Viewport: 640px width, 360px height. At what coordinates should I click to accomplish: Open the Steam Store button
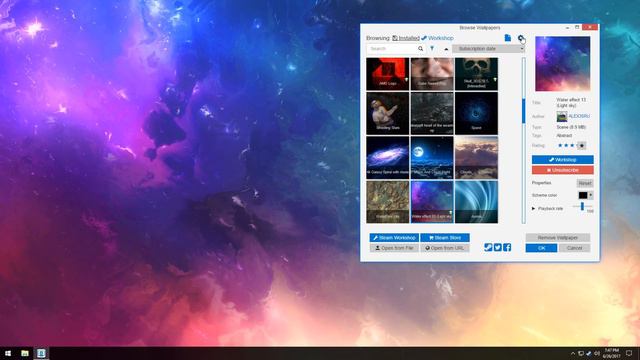pyautogui.click(x=445, y=238)
